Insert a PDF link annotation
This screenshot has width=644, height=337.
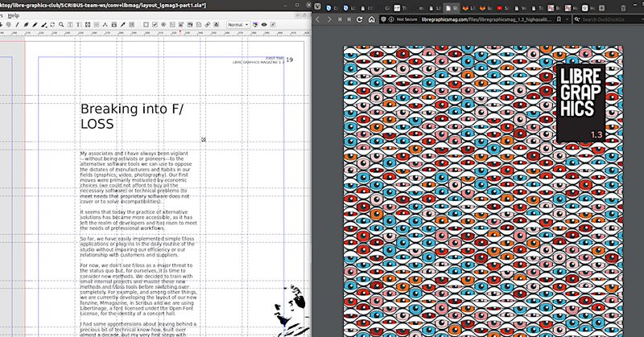click(208, 25)
